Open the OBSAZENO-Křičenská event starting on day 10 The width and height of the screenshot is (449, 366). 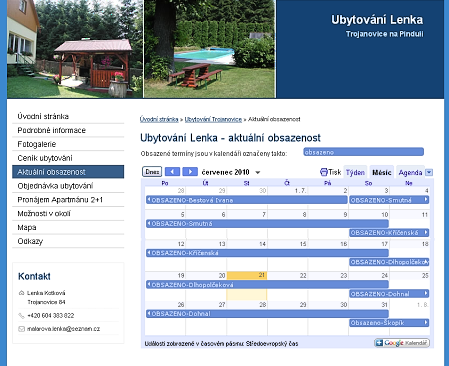(389, 233)
